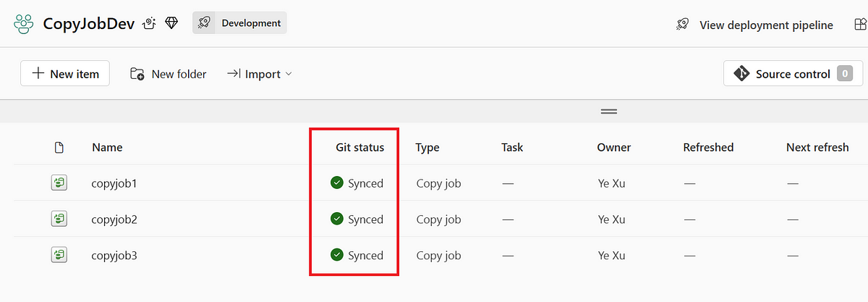Click the diamond premium capacity icon
This screenshot has height=302, width=868.
pos(171,23)
